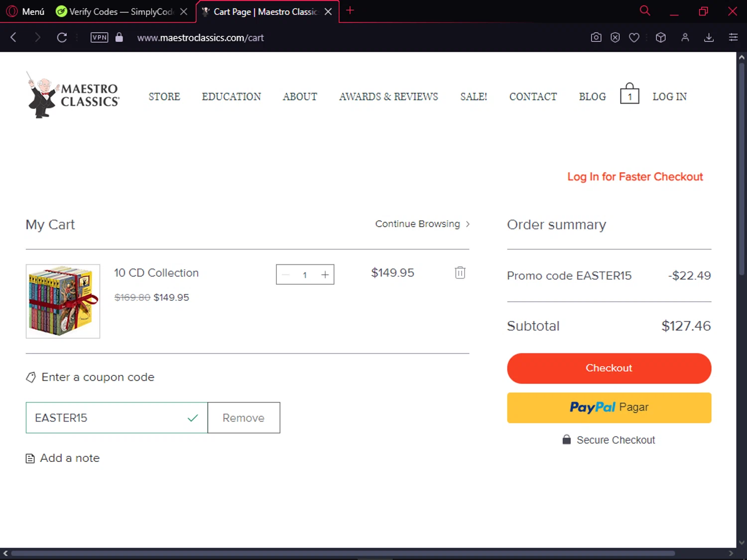Open the extensions cube icon

tap(661, 37)
